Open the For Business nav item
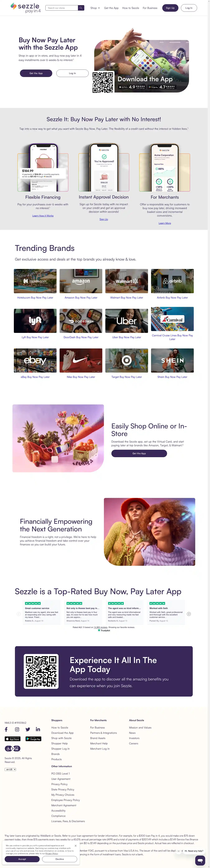Image resolution: width=210 pixels, height=868 pixels. 150,8
